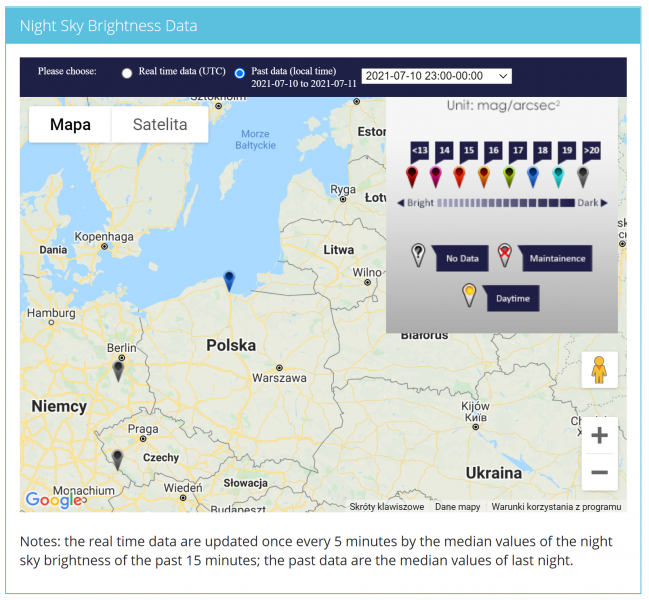649x600 pixels.
Task: Select the Real time data (UTC) radio
Action: tap(127, 73)
